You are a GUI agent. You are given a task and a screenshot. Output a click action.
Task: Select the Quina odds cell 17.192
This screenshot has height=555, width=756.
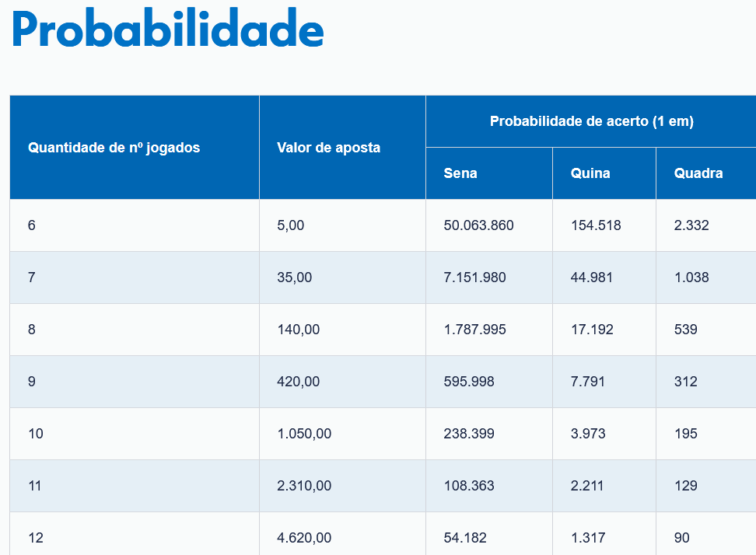[592, 330]
